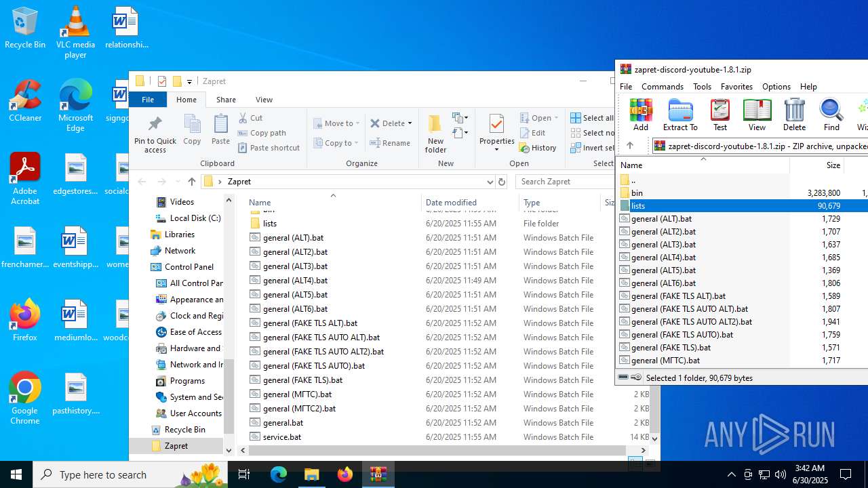Show hidden system tray icons
Screen dimensions: 868x488
(x=731, y=474)
